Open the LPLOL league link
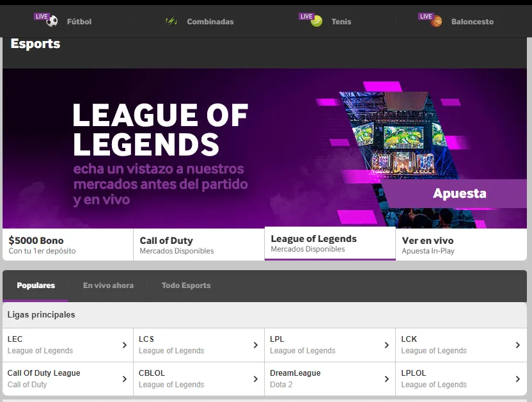 [462, 379]
